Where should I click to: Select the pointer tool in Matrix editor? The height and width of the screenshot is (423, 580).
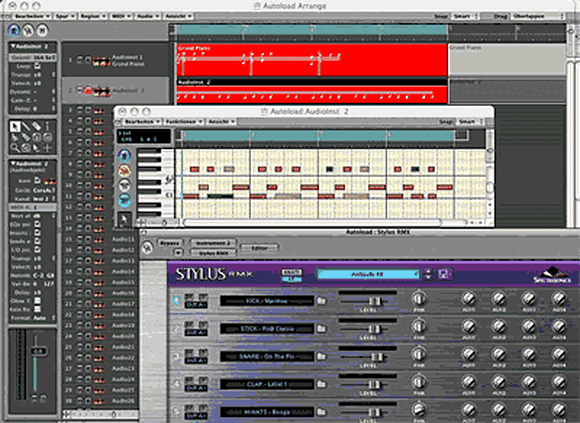[124, 219]
